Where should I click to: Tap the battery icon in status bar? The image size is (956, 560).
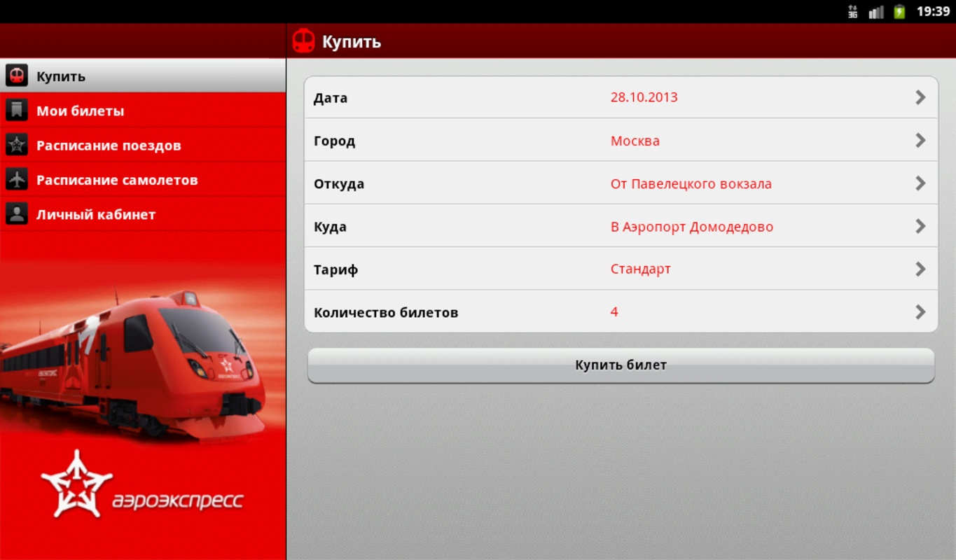(899, 11)
